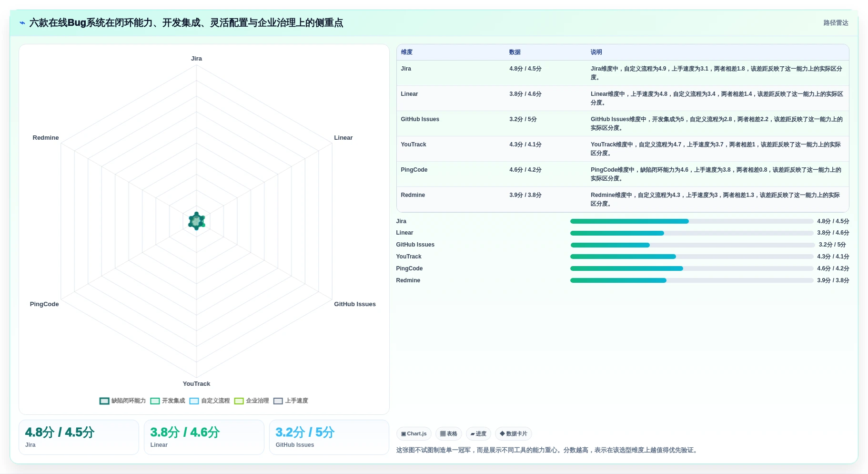Click the Linear progress bar
The width and height of the screenshot is (868, 474).
(x=692, y=233)
